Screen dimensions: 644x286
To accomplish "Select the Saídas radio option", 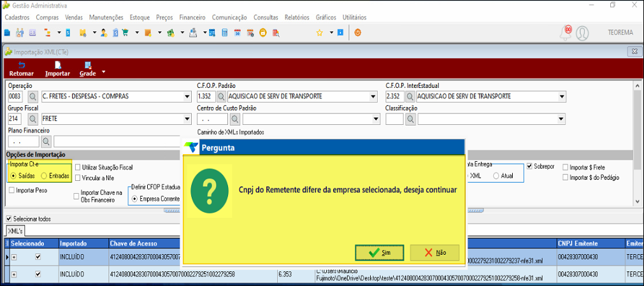I will [13, 176].
